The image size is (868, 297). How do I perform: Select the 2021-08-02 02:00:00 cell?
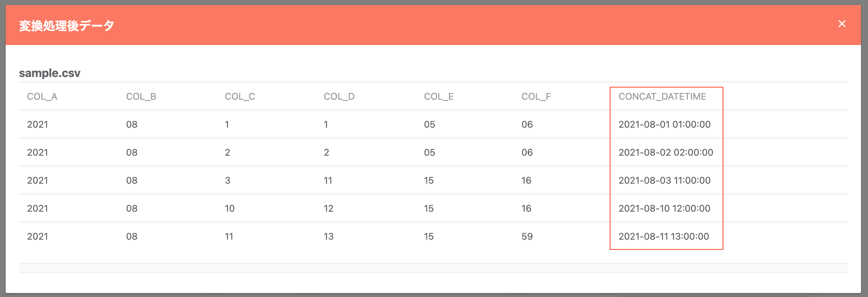click(666, 152)
